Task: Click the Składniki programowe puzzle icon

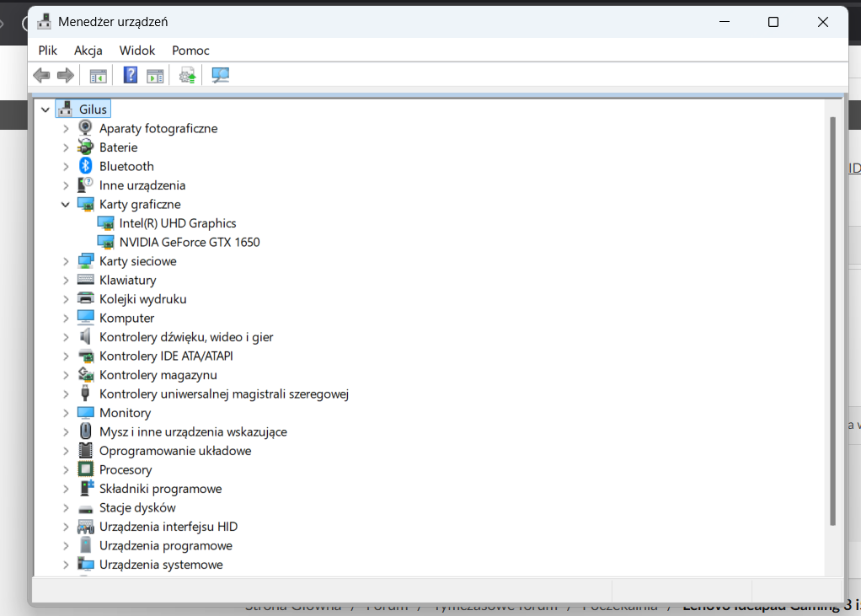Action: (x=86, y=488)
